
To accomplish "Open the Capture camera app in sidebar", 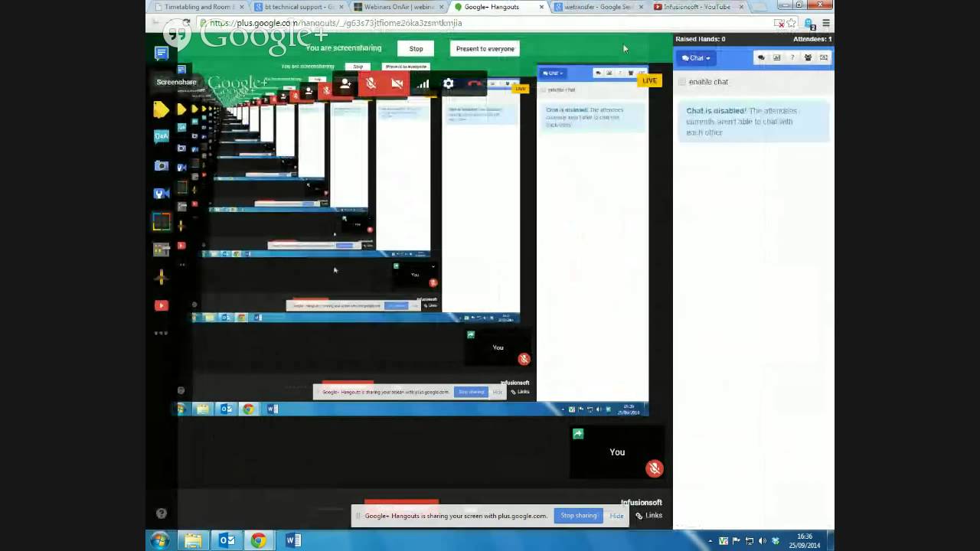I will click(x=161, y=166).
